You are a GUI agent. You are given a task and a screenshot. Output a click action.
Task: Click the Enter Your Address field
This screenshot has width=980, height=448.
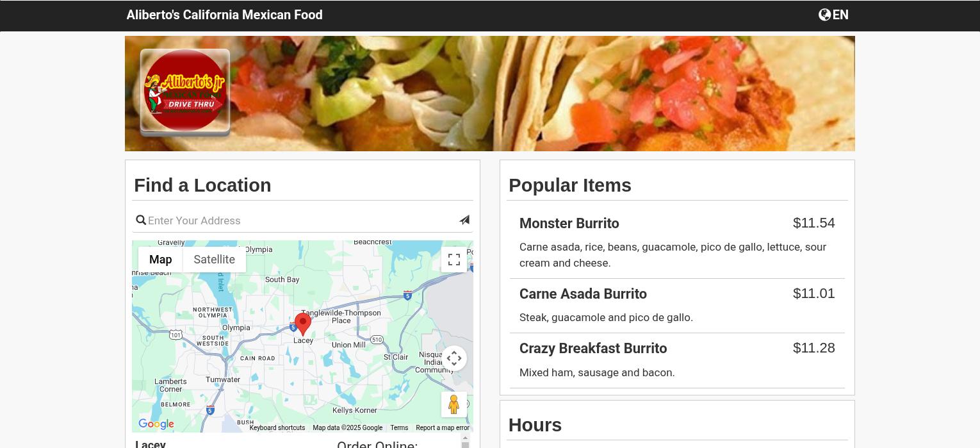coord(301,220)
